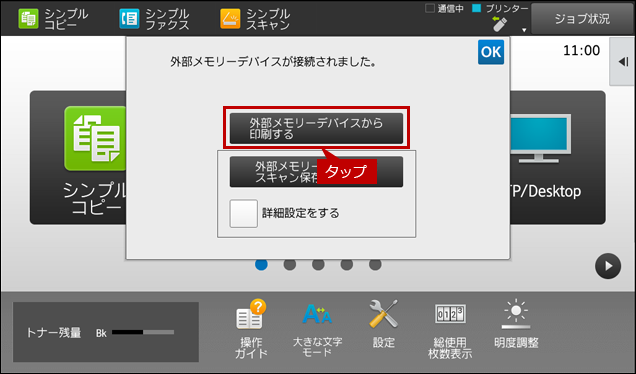
Task: Click the 11:00 clock display
Action: coord(581,50)
